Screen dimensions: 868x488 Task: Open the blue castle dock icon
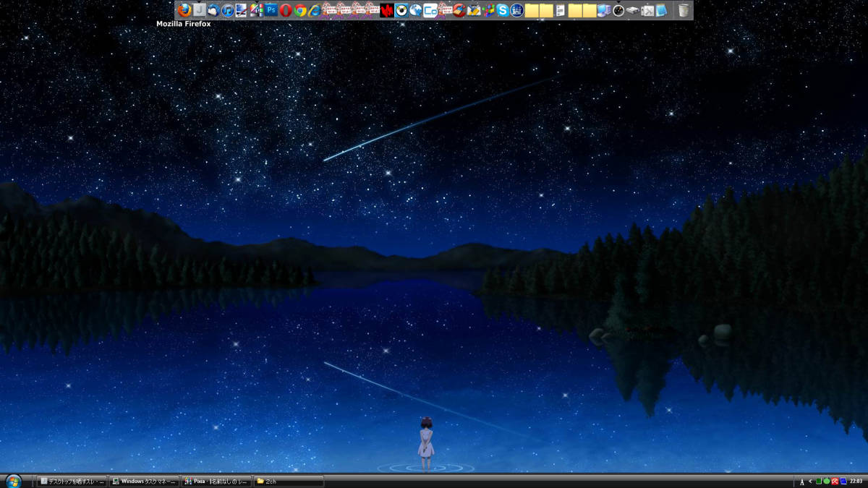pos(517,10)
